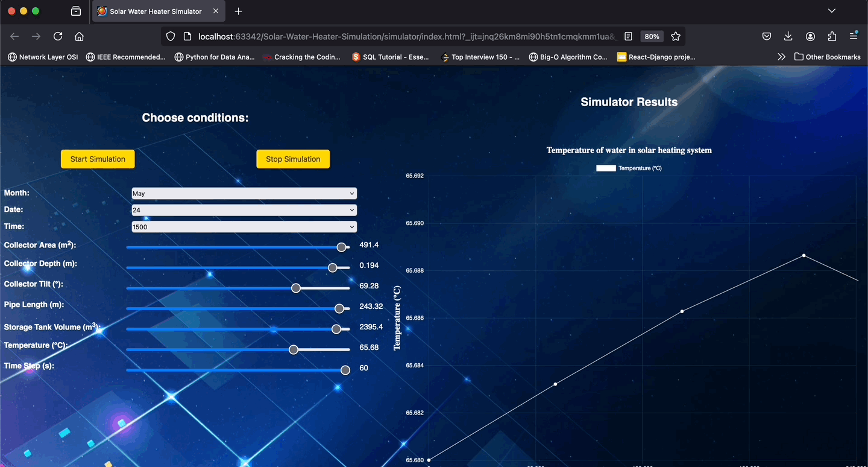The image size is (868, 467).
Task: Open the Time dropdown showing 1500
Action: pos(244,227)
